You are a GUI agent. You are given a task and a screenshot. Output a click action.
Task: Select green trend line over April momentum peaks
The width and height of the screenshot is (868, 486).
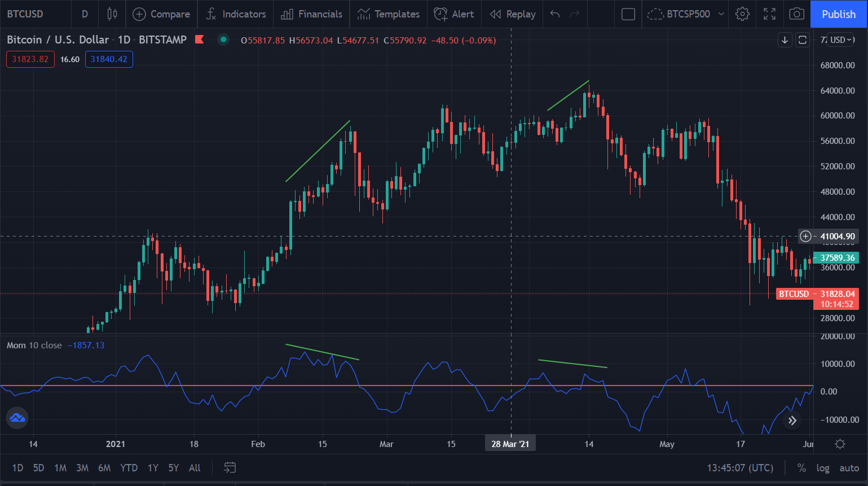[x=572, y=364]
